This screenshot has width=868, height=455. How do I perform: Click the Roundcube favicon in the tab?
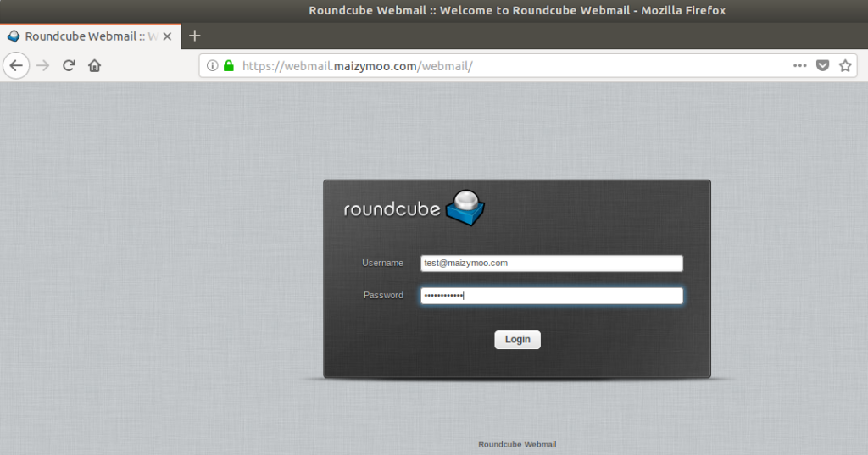tap(14, 36)
